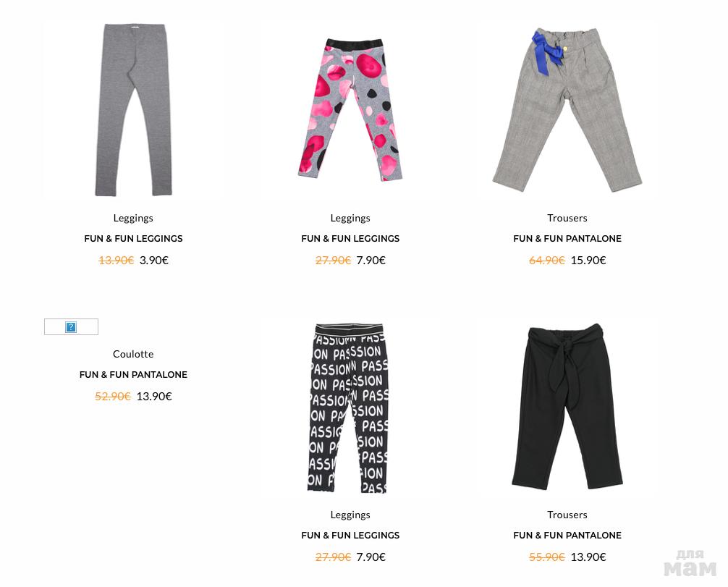Open the PASSION print leggings image
Image resolution: width=728 pixels, height=587 pixels.
[x=348, y=408]
